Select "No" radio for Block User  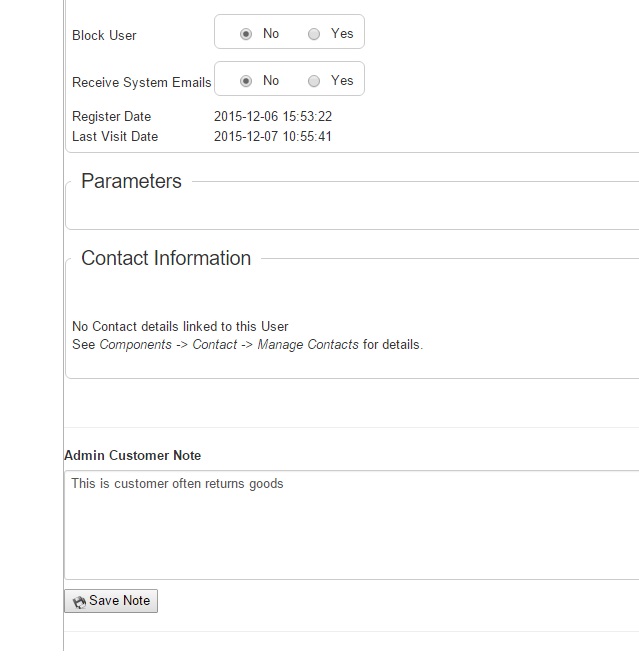246,34
